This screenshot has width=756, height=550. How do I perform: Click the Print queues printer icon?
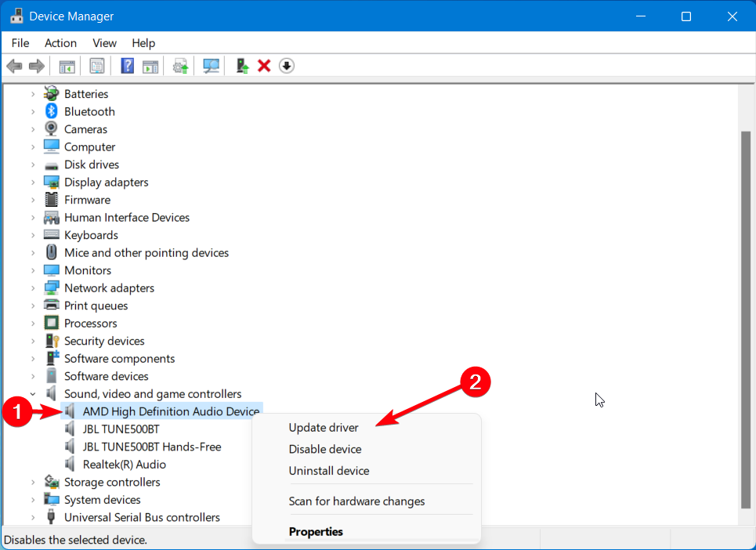[51, 305]
